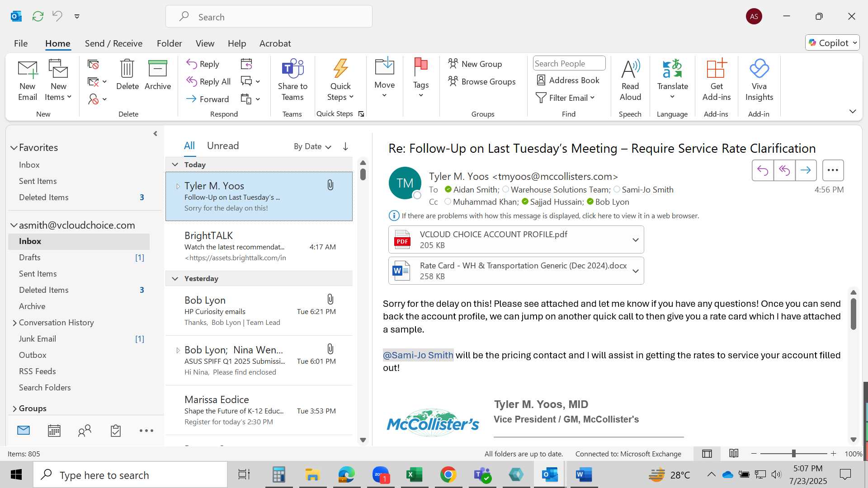Expand Conversation History folder
Image resolution: width=868 pixels, height=488 pixels.
(14, 323)
